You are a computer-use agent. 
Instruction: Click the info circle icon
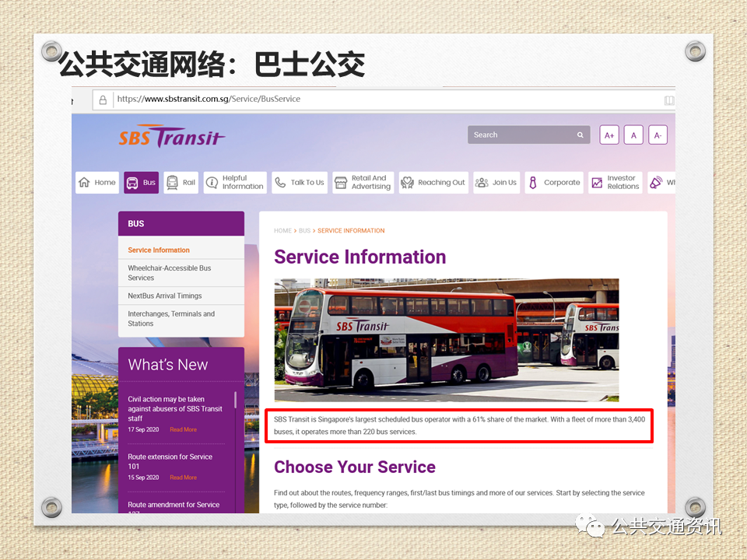212,182
